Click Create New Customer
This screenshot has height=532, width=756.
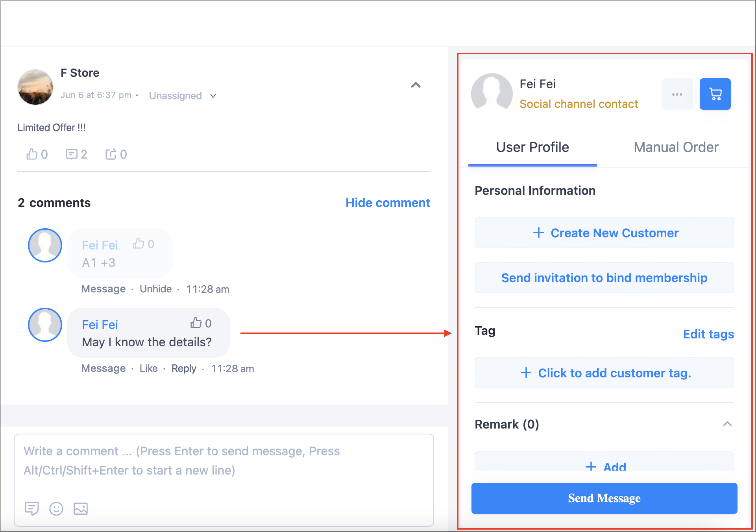[604, 233]
